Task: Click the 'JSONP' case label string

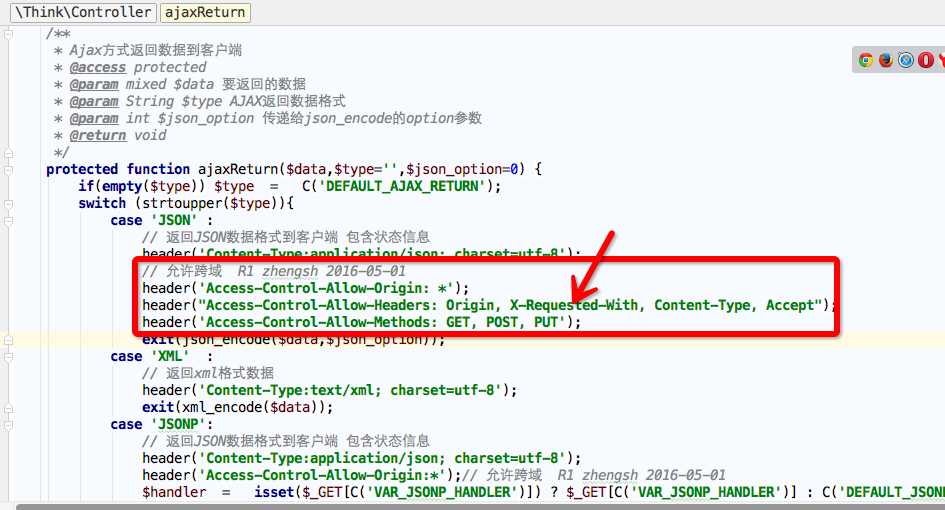Action: click(178, 424)
